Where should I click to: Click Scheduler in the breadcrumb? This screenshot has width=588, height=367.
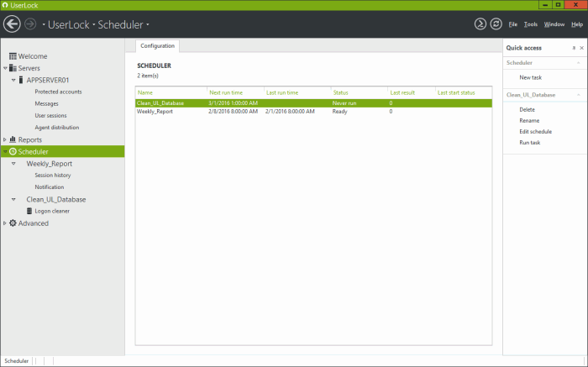click(x=120, y=24)
